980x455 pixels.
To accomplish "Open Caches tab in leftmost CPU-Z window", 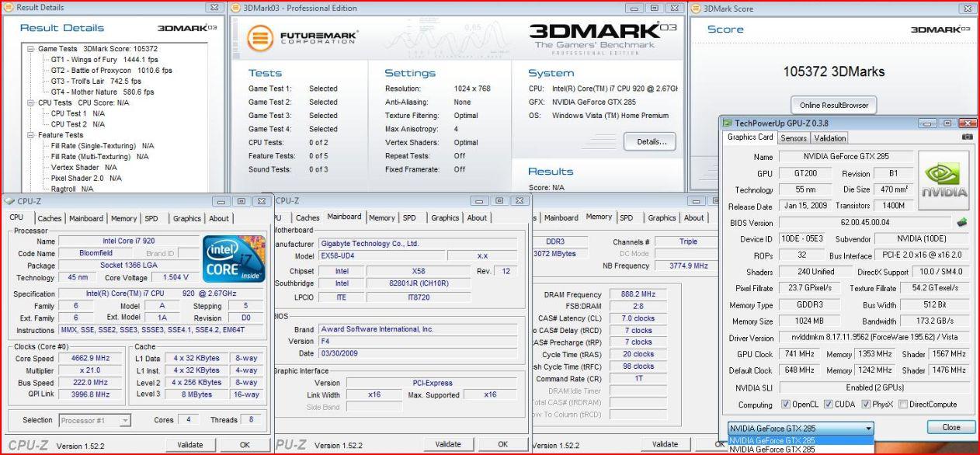I will (x=50, y=219).
